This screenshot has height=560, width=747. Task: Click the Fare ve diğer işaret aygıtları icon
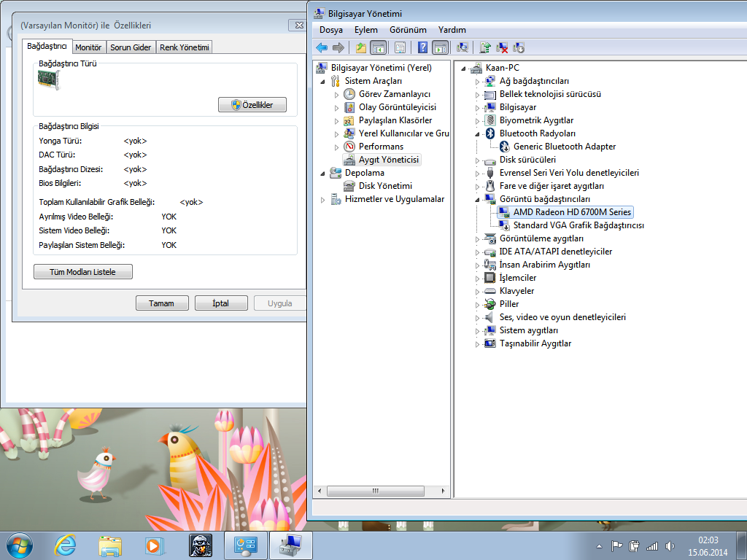point(489,186)
